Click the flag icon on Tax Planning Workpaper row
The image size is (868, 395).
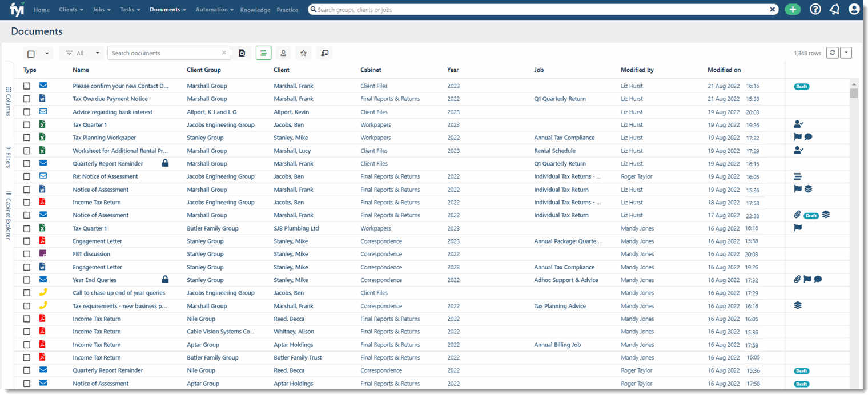coord(797,137)
